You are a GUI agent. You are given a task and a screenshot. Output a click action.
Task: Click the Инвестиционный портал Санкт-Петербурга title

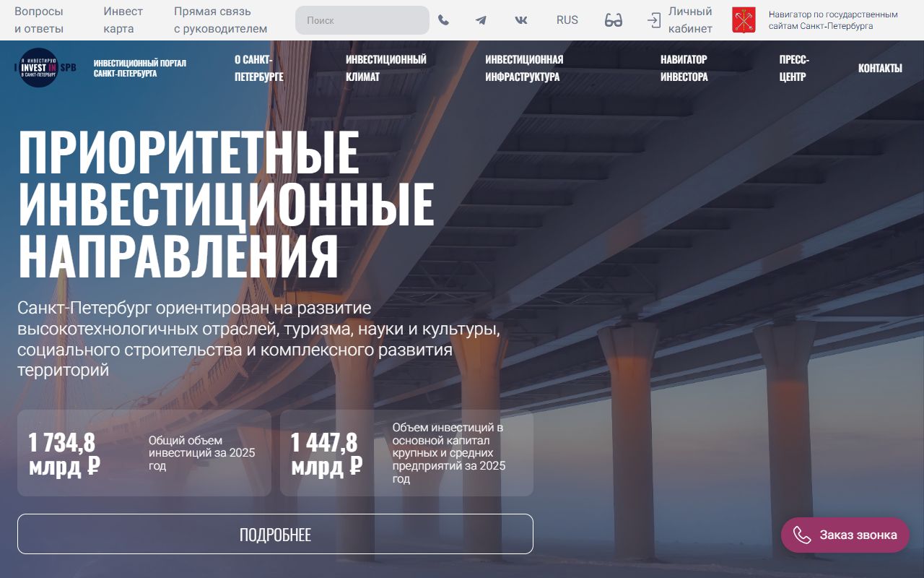[x=139, y=68]
